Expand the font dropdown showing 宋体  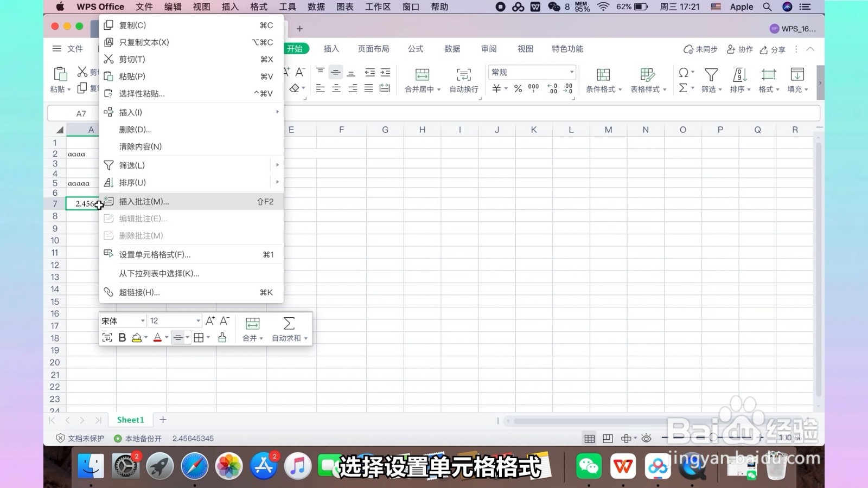pos(122,320)
